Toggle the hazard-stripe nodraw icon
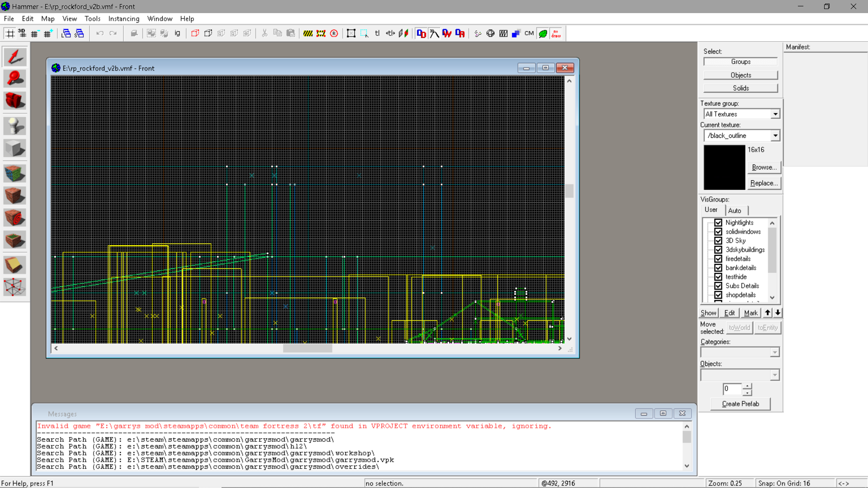This screenshot has width=868, height=488. click(x=308, y=33)
